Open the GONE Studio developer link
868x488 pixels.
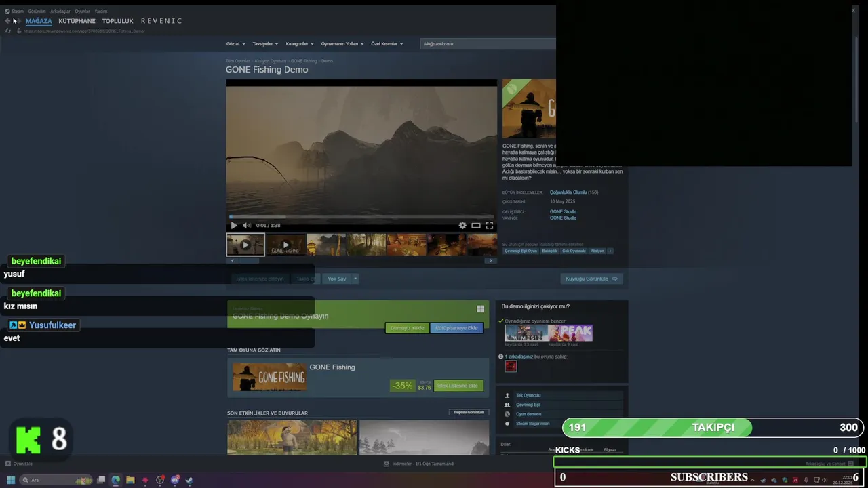(x=563, y=211)
